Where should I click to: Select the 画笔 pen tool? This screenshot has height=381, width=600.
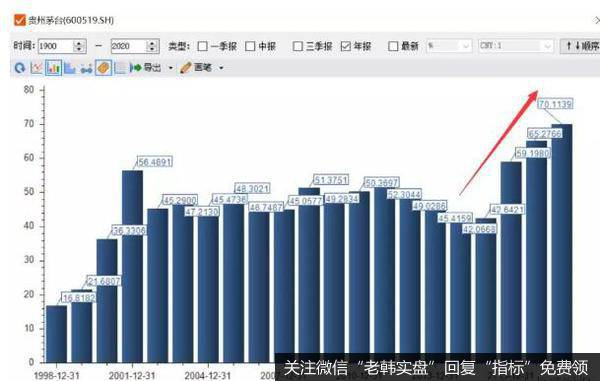(x=196, y=68)
